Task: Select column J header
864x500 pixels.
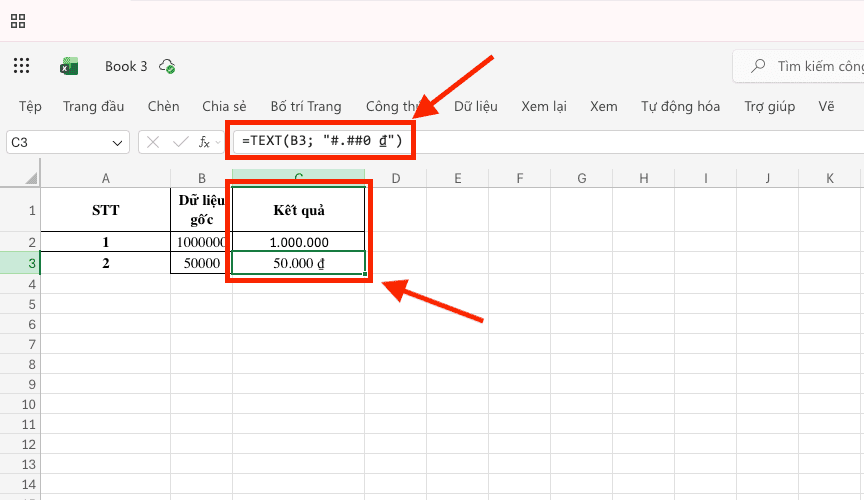Action: coord(768,178)
